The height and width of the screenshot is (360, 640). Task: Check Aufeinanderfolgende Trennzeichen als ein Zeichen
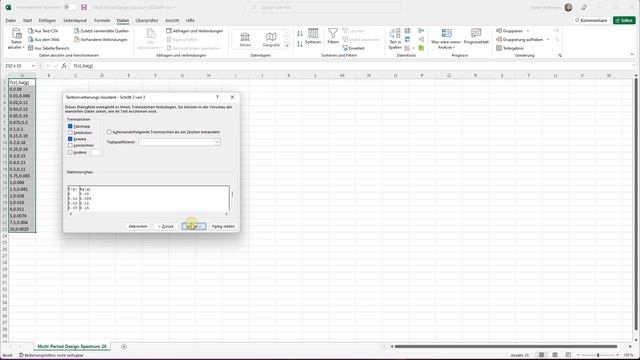109,132
